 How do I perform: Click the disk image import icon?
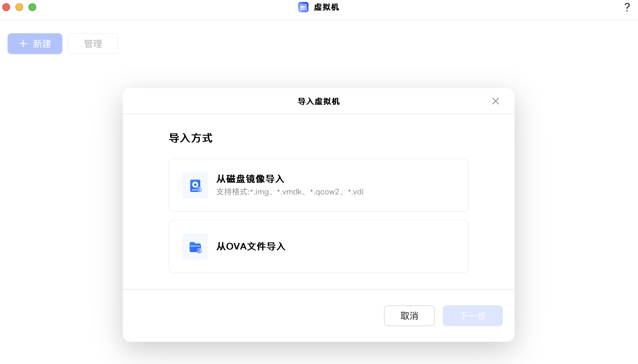(x=195, y=185)
